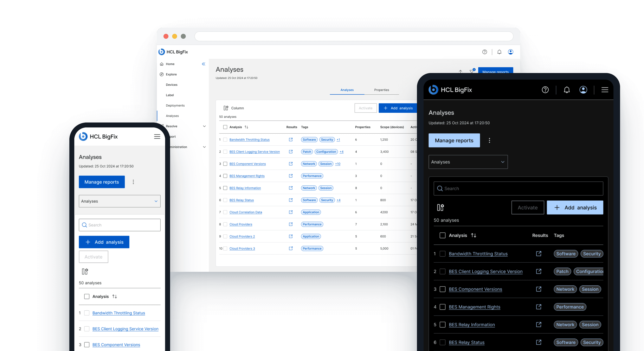Open Analyses dropdown on light mobile view
This screenshot has height=351, width=644.
pos(120,201)
